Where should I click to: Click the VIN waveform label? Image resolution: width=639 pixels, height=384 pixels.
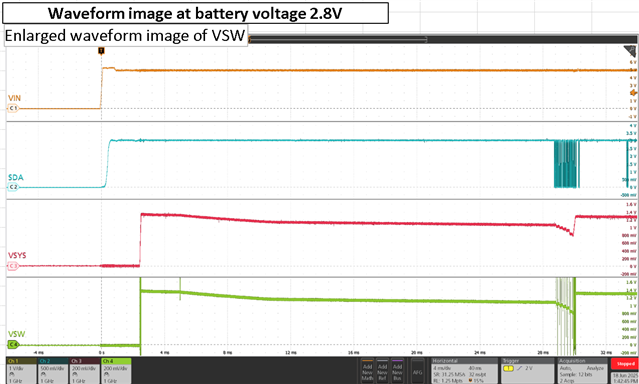[14, 98]
